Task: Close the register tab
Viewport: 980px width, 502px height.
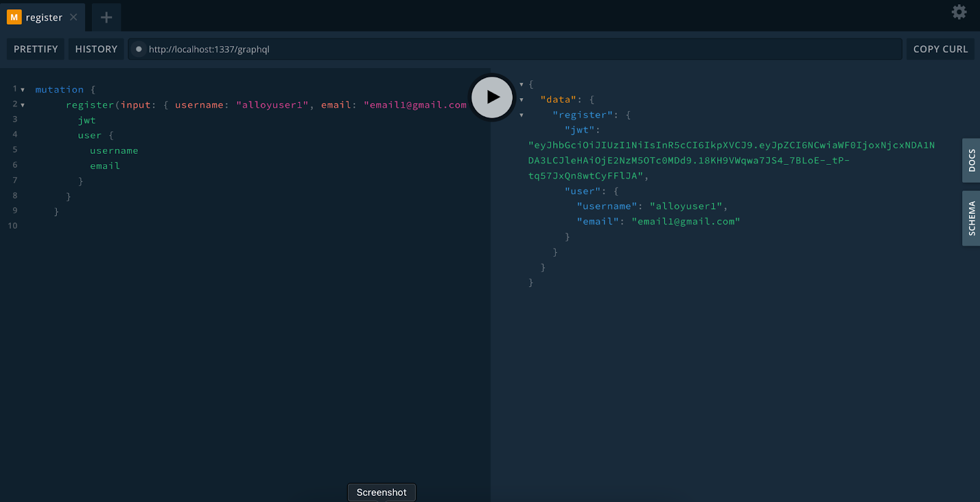Action: pos(73,17)
